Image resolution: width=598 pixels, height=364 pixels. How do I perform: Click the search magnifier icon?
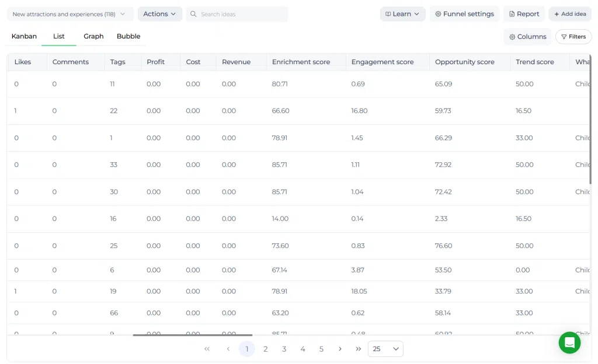pos(193,14)
